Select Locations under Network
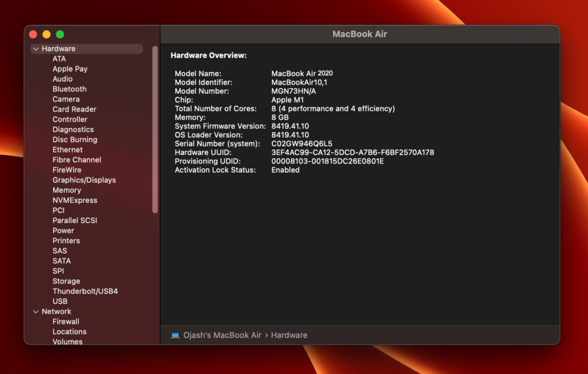 69,332
